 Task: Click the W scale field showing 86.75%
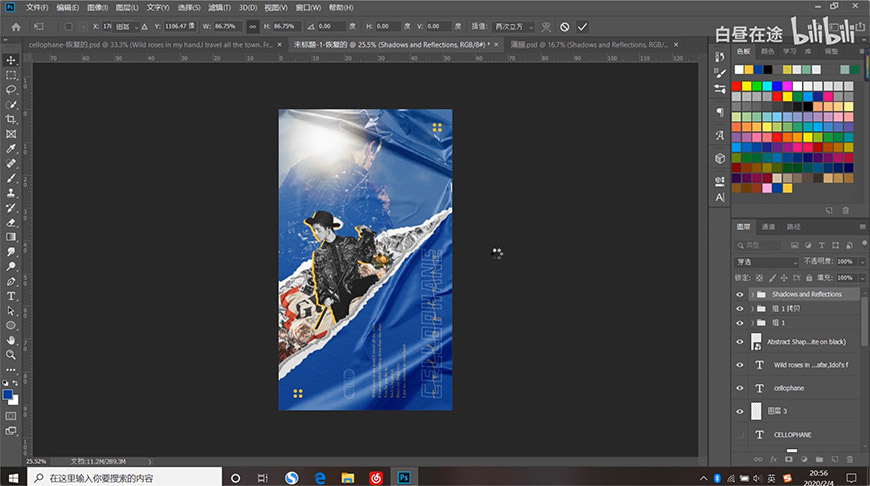tap(227, 26)
